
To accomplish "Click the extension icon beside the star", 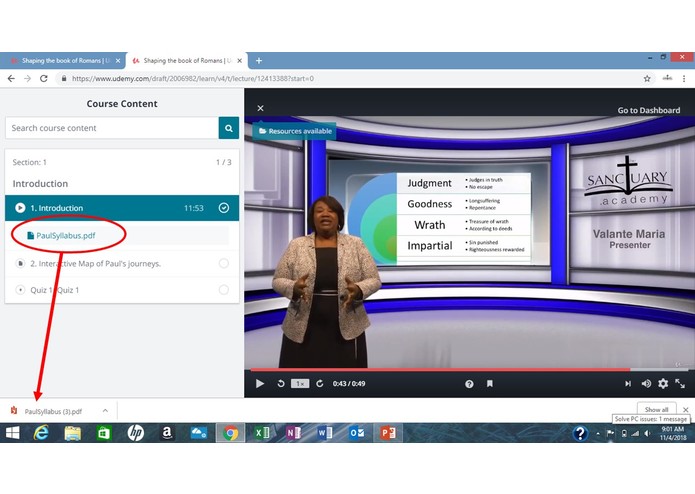I will click(667, 78).
